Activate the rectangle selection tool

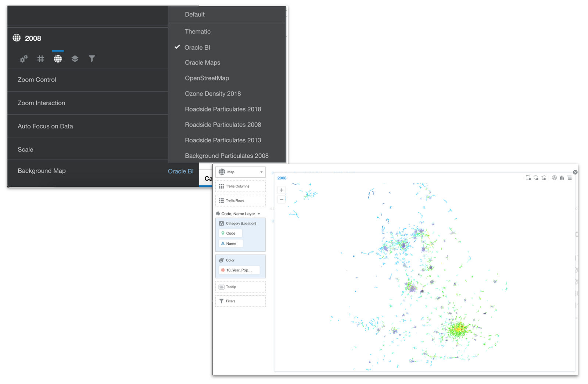[528, 178]
